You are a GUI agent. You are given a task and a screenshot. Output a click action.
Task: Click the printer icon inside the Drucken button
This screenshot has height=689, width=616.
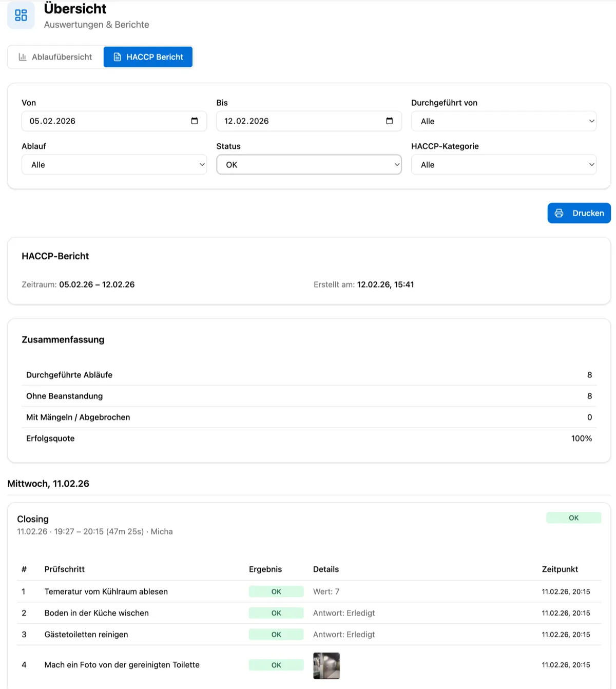559,213
